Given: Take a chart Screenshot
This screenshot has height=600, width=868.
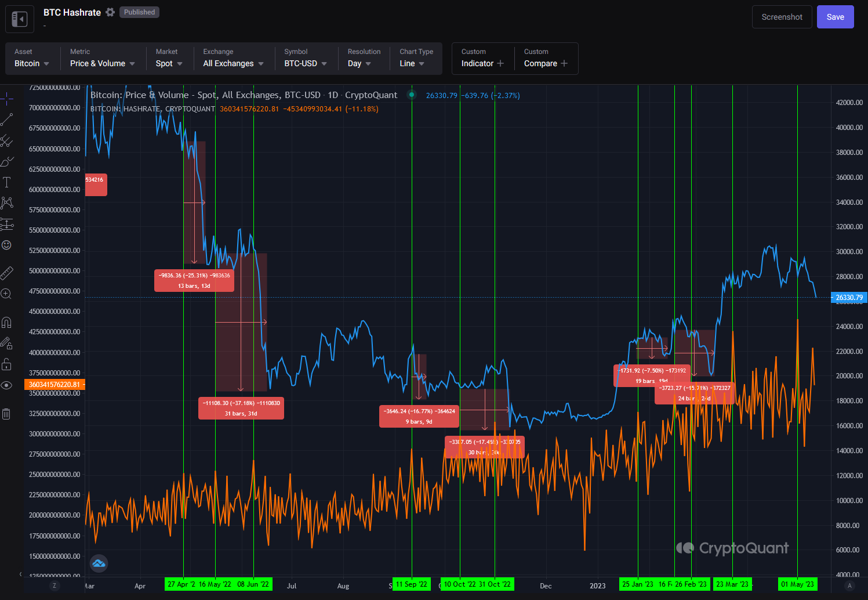Looking at the screenshot, I should (x=782, y=17).
